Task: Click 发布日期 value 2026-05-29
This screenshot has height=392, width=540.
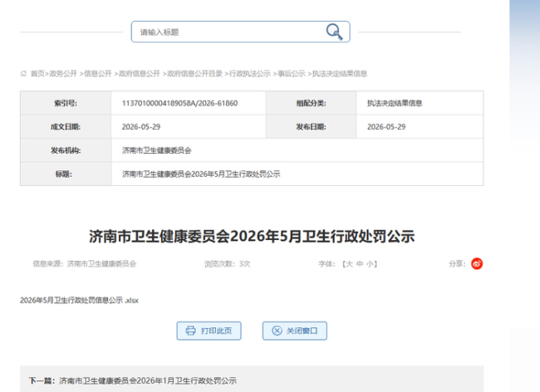Action: click(386, 127)
